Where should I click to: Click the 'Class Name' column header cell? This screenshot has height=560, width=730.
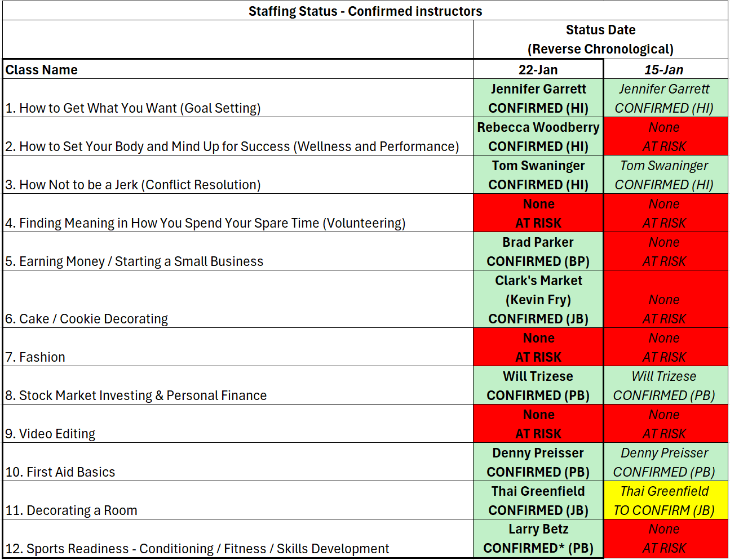tap(237, 69)
